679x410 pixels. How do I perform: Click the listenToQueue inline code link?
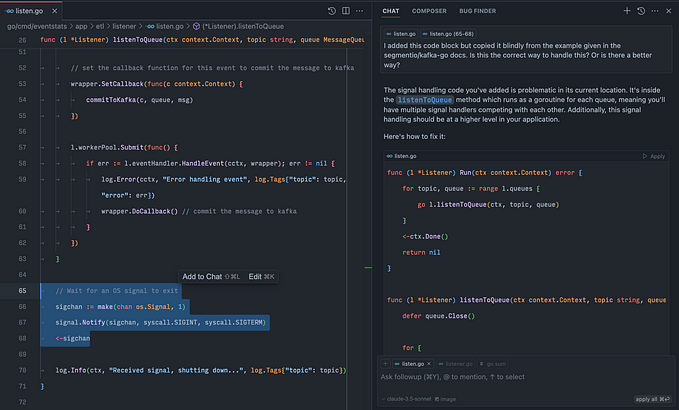click(x=425, y=100)
